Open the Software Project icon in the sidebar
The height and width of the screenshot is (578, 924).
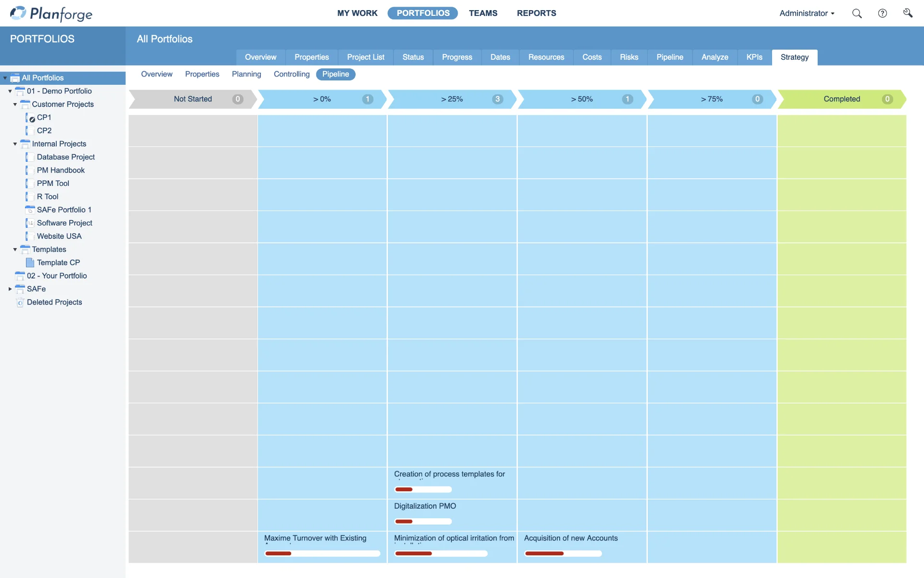pos(31,223)
